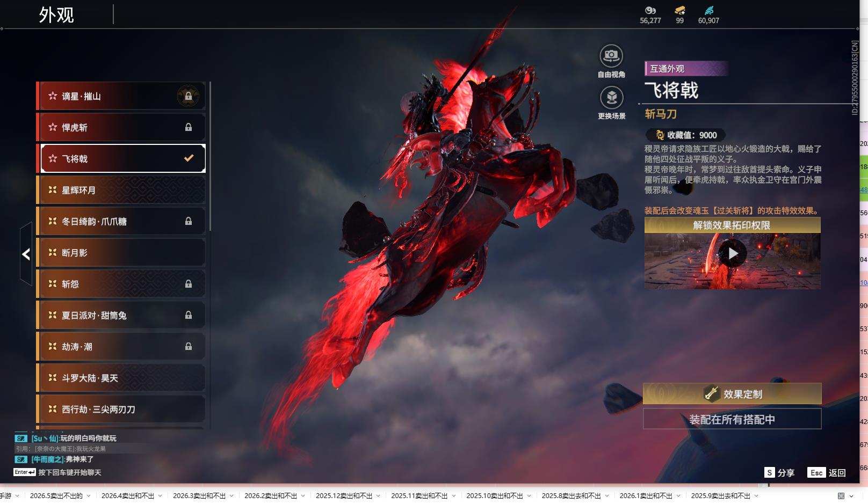
Task: Open dropdown arrow of 2026.3卖出和不出 tab
Action: [232, 496]
